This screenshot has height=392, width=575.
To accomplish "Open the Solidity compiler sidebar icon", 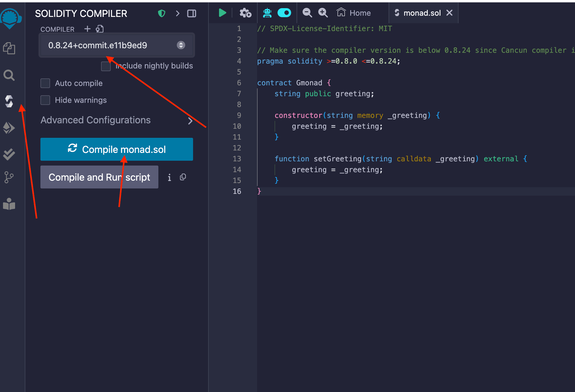I will 9,101.
